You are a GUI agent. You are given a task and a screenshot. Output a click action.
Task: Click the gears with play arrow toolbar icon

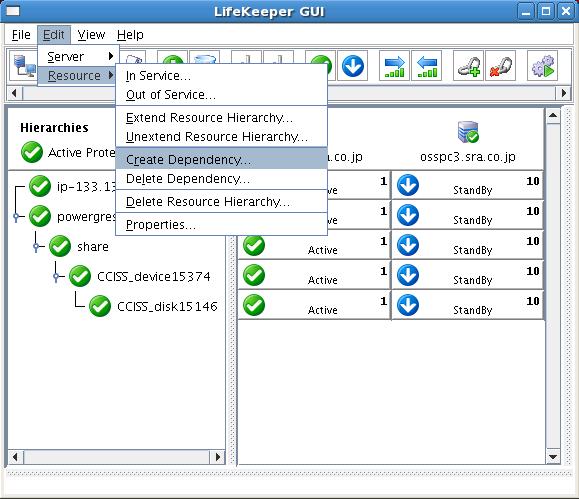(x=542, y=66)
